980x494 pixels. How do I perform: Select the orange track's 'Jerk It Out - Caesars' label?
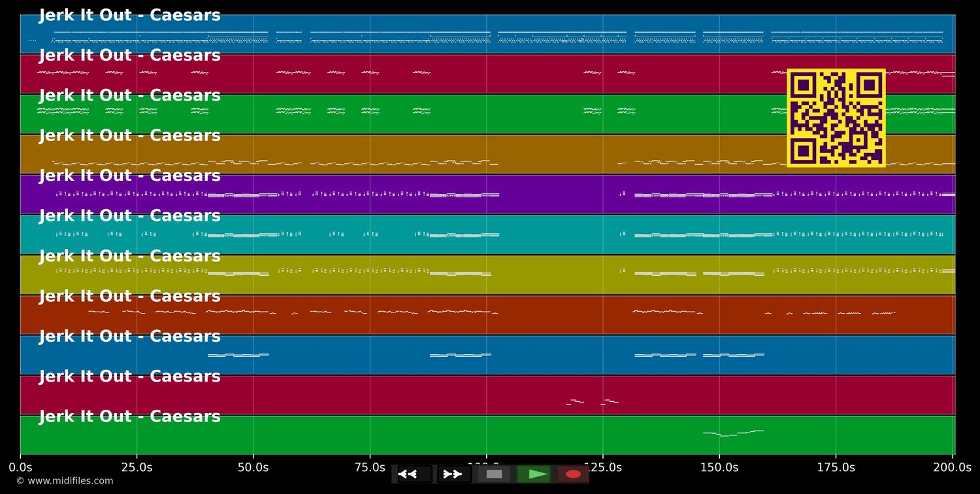click(x=130, y=136)
